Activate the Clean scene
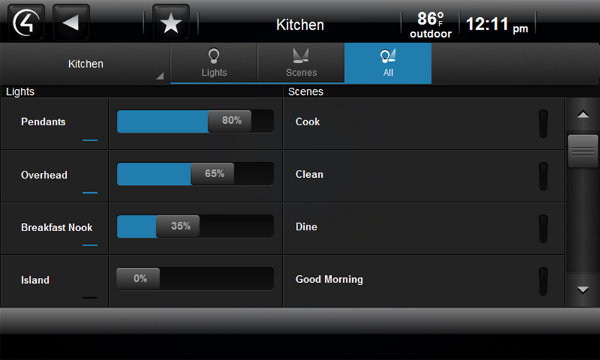The width and height of the screenshot is (600, 360). point(424,176)
